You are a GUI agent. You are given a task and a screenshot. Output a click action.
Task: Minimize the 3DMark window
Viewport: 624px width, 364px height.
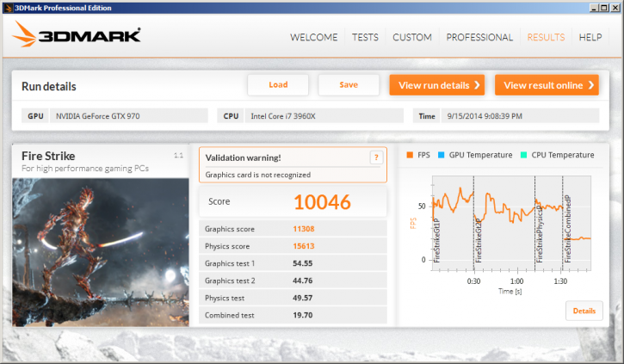pos(594,8)
